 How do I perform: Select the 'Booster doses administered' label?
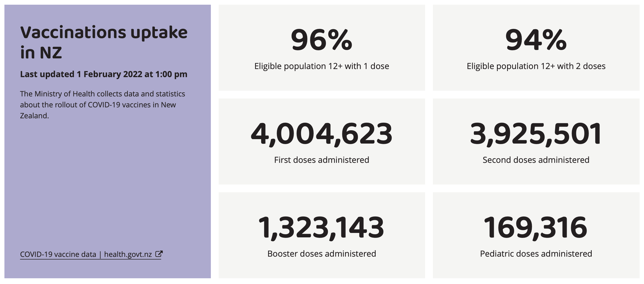pyautogui.click(x=321, y=254)
